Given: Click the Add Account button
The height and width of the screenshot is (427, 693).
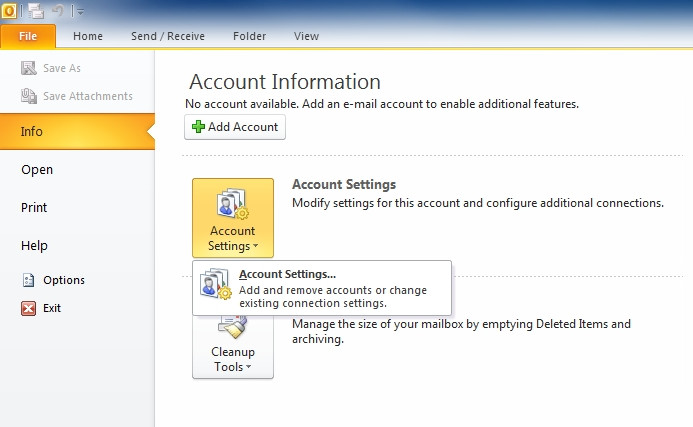Looking at the screenshot, I should click(235, 127).
